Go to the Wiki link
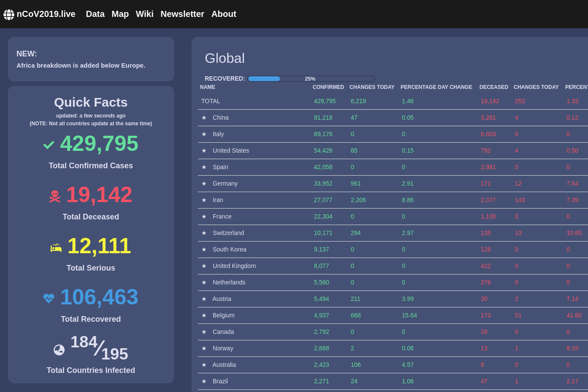The width and height of the screenshot is (588, 392). pos(144,14)
